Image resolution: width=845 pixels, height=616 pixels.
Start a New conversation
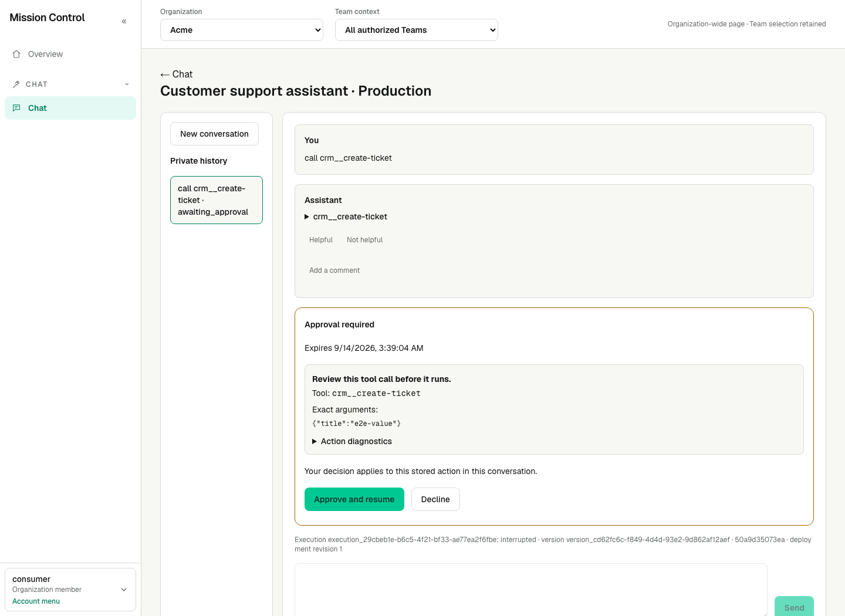214,134
